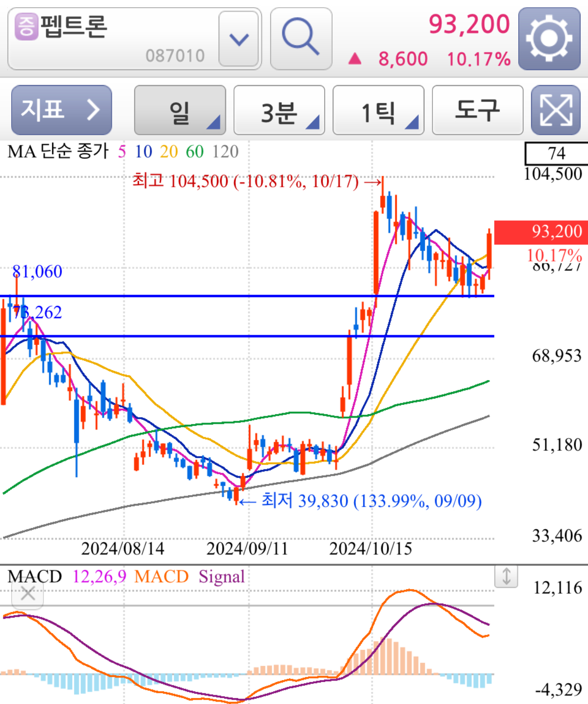The width and height of the screenshot is (588, 704).
Task: Click the date label 2024/08/14
Action: (123, 549)
